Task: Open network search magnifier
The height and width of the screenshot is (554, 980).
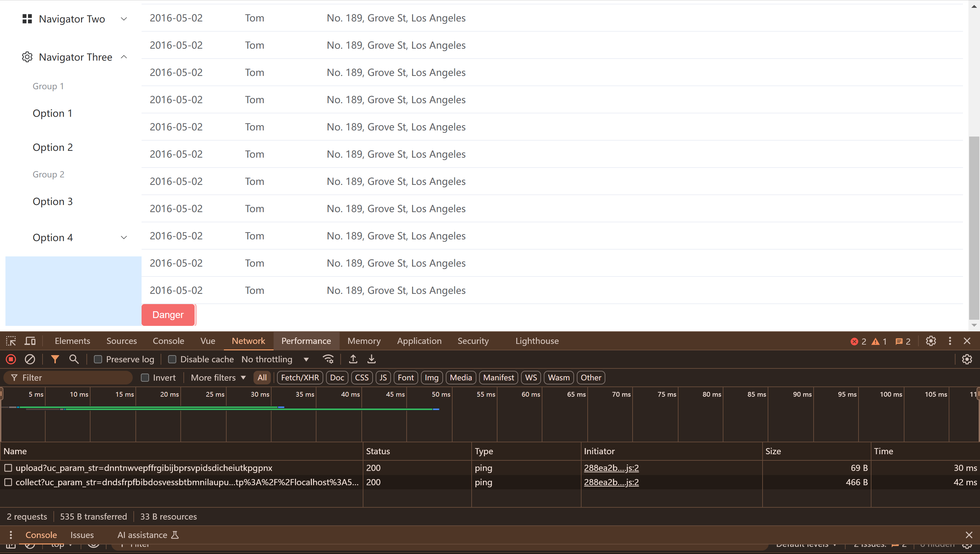Action: 74,359
